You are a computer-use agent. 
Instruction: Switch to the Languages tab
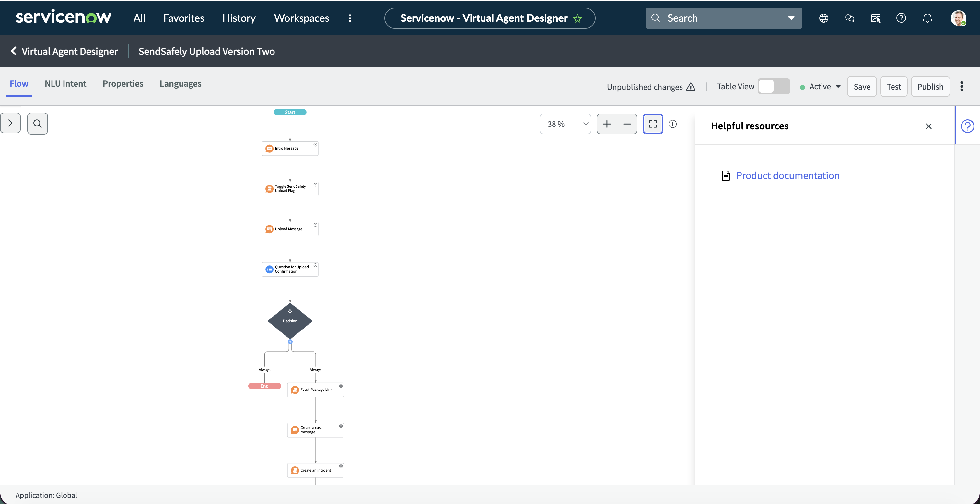tap(181, 84)
